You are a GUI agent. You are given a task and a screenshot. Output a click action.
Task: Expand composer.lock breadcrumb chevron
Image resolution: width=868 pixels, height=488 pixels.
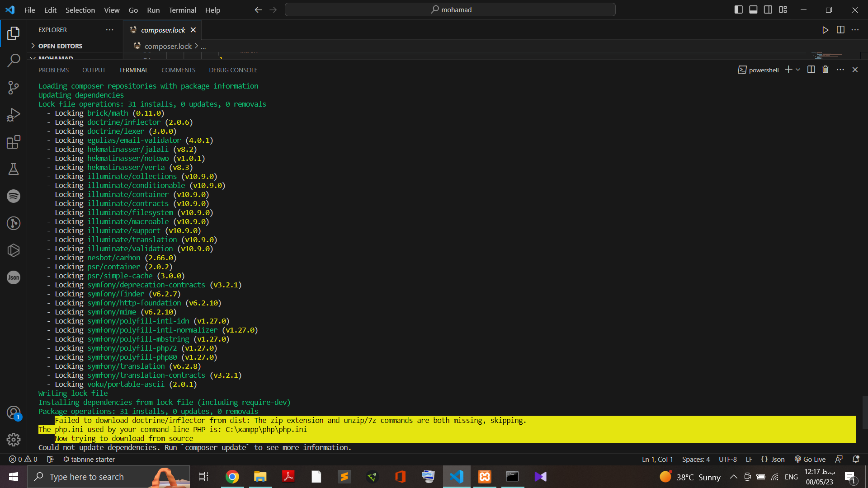click(x=196, y=46)
